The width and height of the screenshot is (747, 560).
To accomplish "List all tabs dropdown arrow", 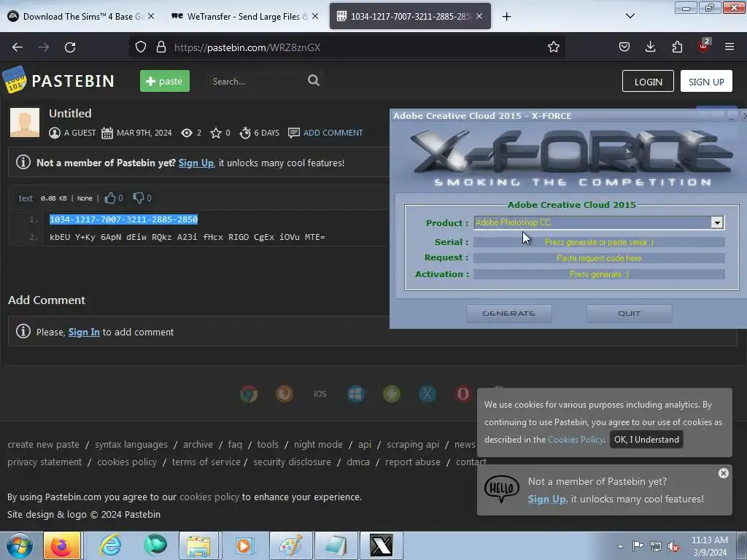I will point(630,16).
